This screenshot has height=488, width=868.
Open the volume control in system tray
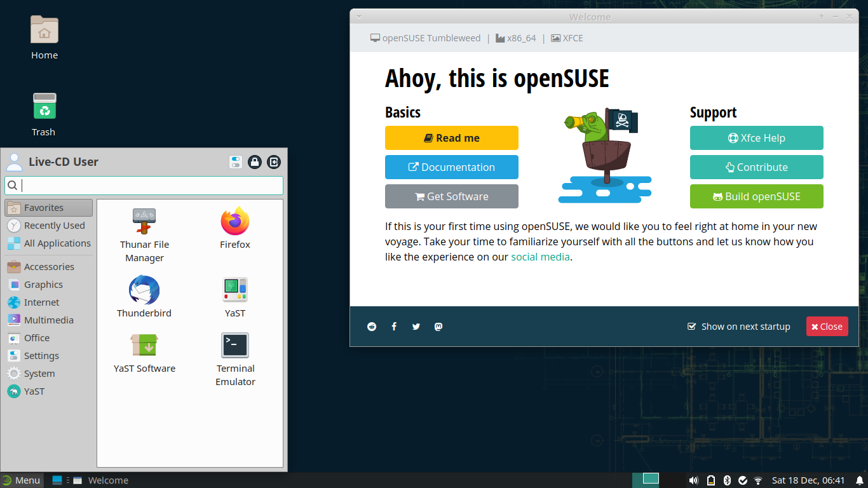[694, 480]
